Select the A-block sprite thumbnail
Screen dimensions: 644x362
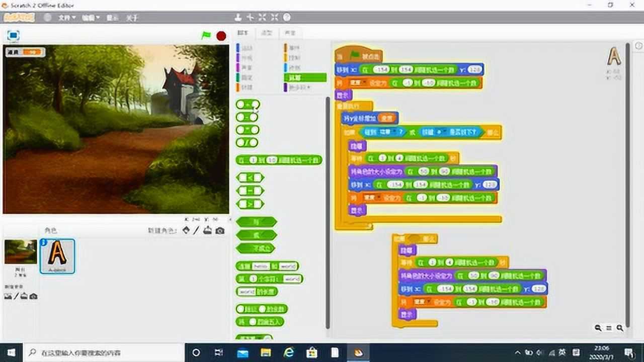(57, 255)
